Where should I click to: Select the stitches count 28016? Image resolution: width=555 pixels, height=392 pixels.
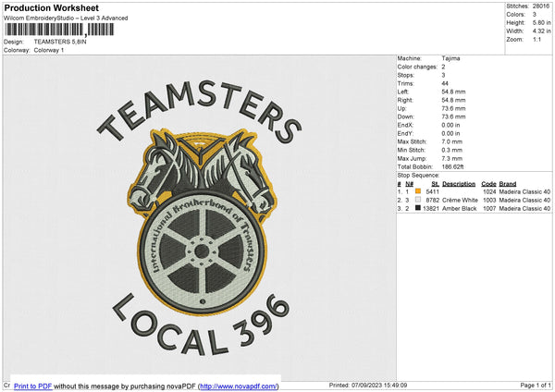[x=541, y=6]
